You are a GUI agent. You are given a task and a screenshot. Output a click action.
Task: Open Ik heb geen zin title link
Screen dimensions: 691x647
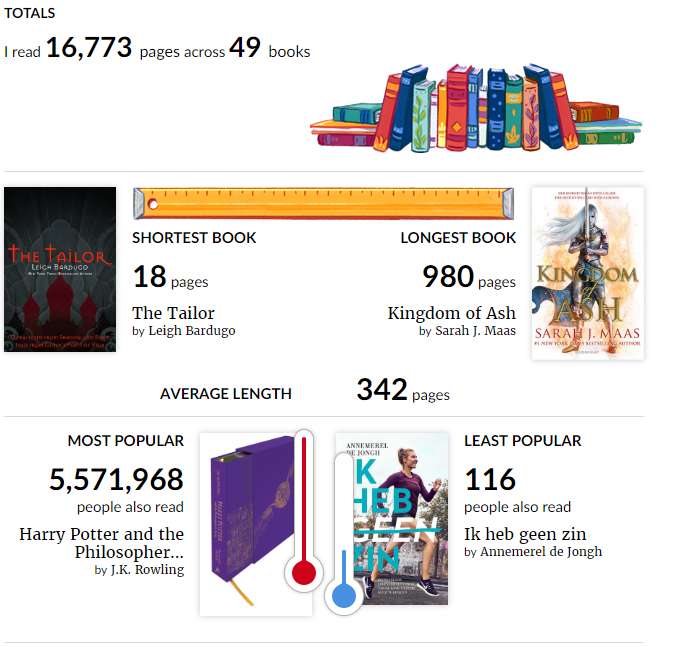525,534
